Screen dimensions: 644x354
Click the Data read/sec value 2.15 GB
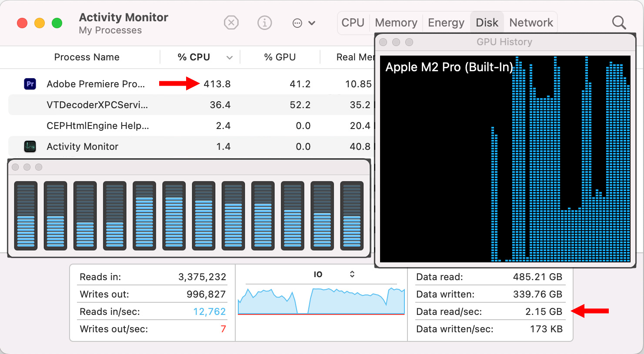click(544, 311)
